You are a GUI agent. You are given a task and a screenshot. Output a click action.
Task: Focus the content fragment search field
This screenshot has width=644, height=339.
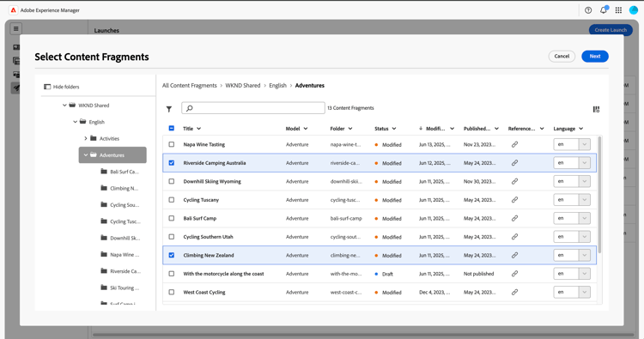coord(253,108)
